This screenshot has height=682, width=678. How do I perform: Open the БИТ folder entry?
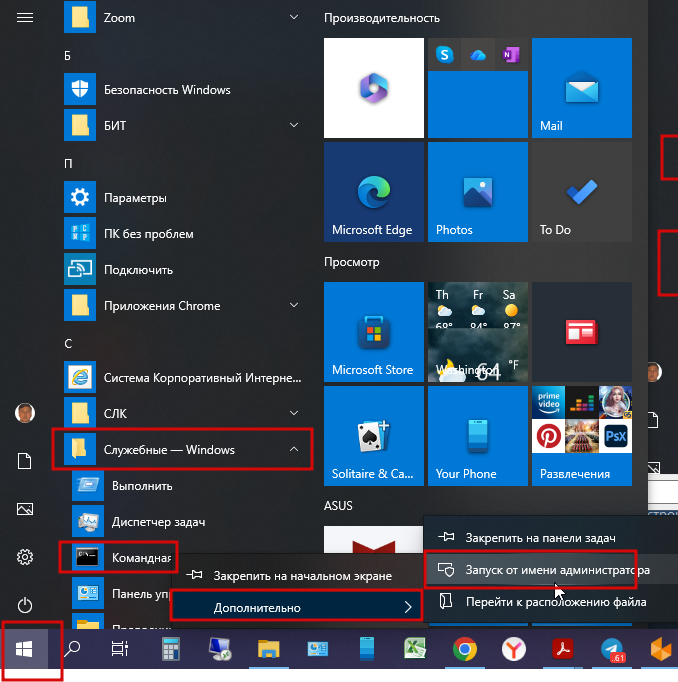point(183,125)
